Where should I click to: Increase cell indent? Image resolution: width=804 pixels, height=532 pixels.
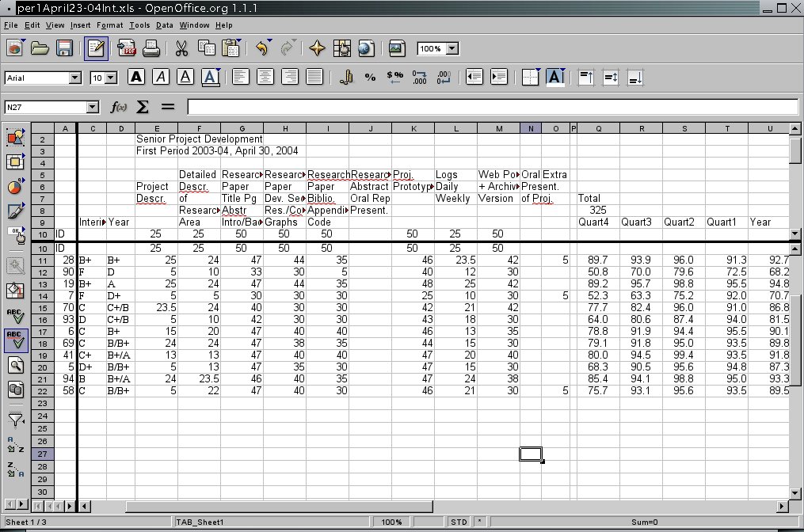click(499, 78)
